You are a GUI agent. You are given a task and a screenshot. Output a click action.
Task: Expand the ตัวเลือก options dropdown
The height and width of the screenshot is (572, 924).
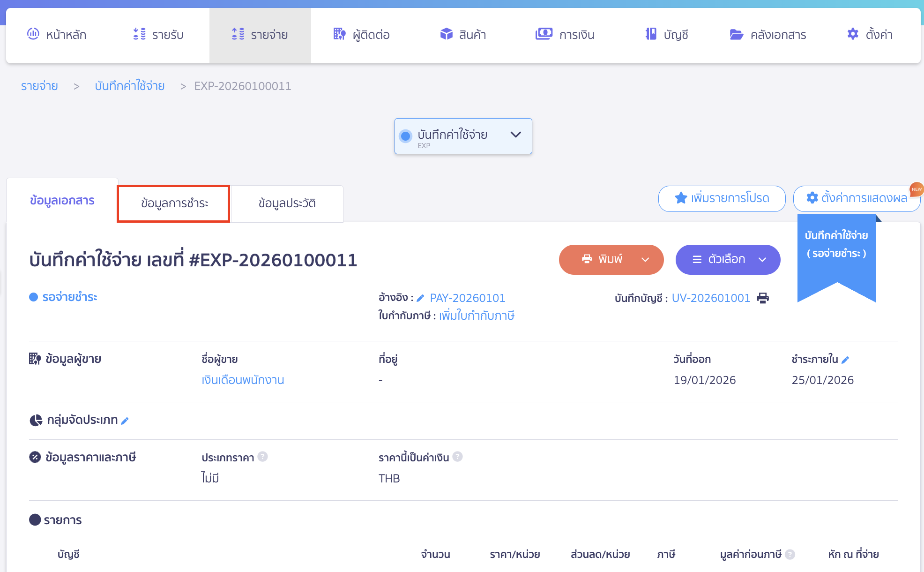(762, 259)
